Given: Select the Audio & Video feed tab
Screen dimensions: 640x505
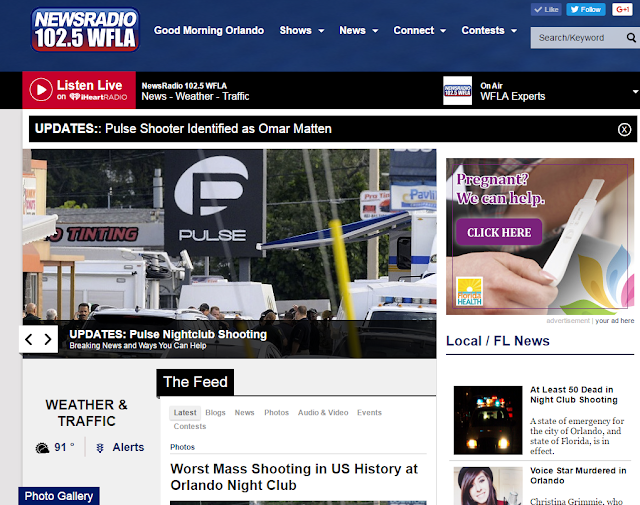Looking at the screenshot, I should tap(323, 413).
